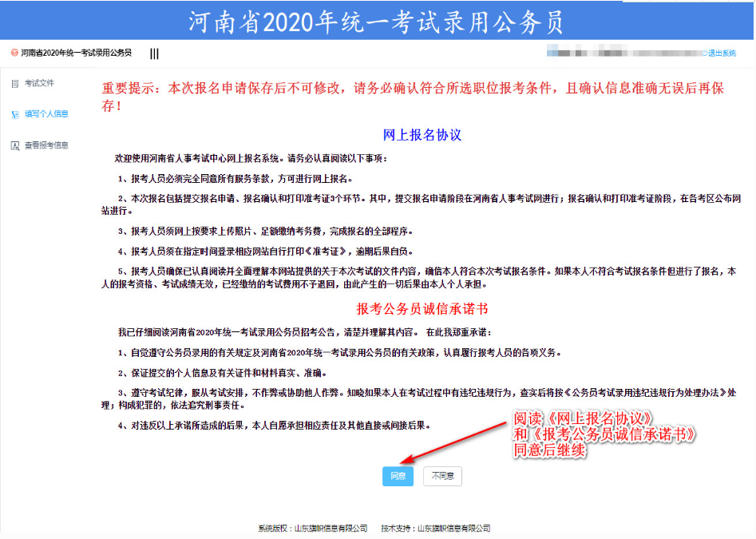
Task: Open 查看报考信息 in the sidebar
Action: [46, 145]
